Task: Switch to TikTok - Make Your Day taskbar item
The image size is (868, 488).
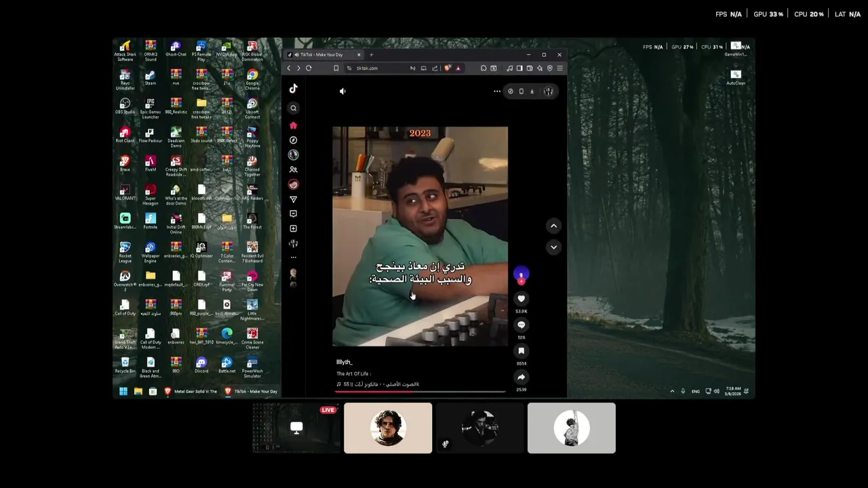Action: click(250, 391)
